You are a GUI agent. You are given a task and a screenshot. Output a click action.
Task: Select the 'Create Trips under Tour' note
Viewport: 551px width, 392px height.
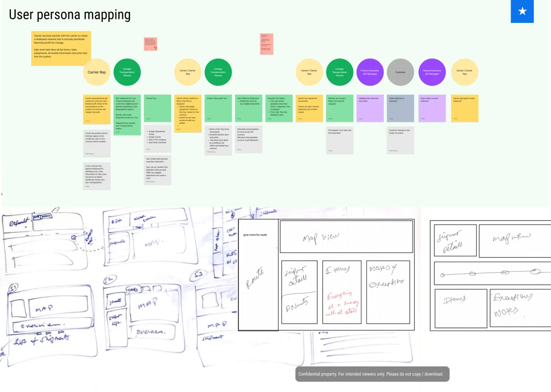(x=218, y=108)
